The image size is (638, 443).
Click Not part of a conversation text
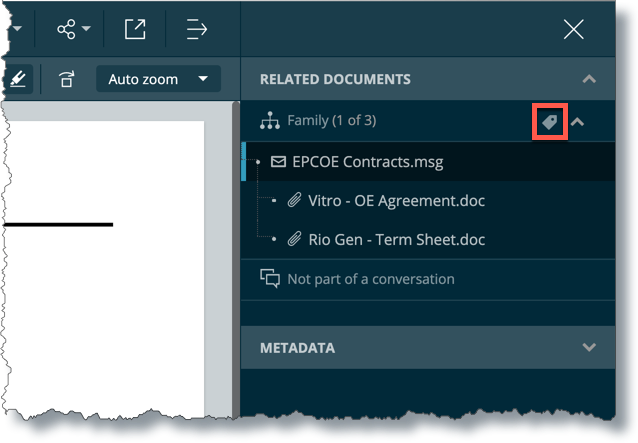tap(371, 279)
